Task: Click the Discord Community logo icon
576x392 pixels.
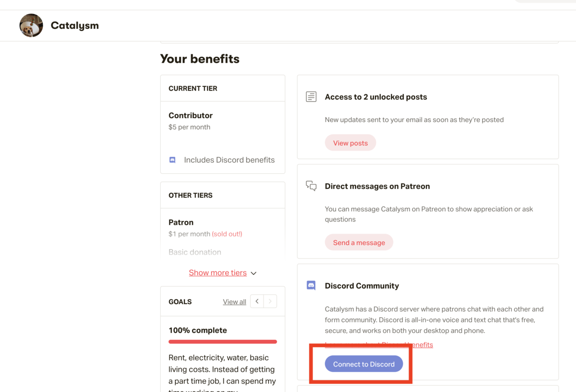Action: pyautogui.click(x=311, y=285)
